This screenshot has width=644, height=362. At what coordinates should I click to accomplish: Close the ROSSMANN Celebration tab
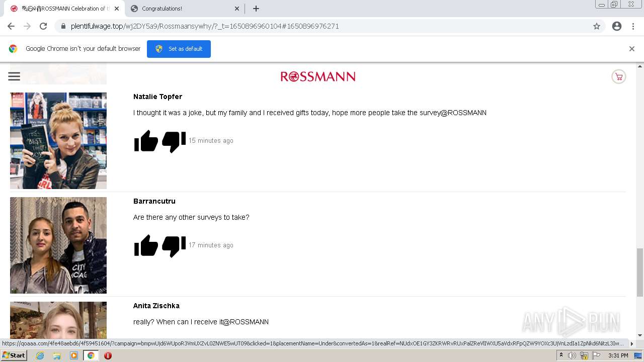coord(116,9)
